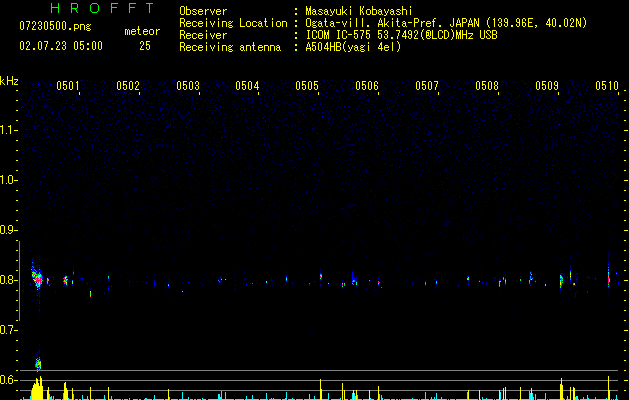This screenshot has height=400, width=629.
Task: Click the 0.9 kHz axis label
Action: (8, 230)
